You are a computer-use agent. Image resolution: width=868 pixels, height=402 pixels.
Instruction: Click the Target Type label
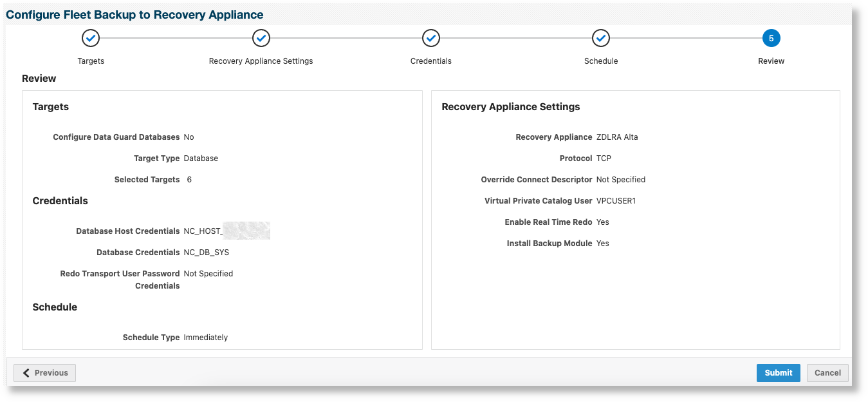pos(157,158)
